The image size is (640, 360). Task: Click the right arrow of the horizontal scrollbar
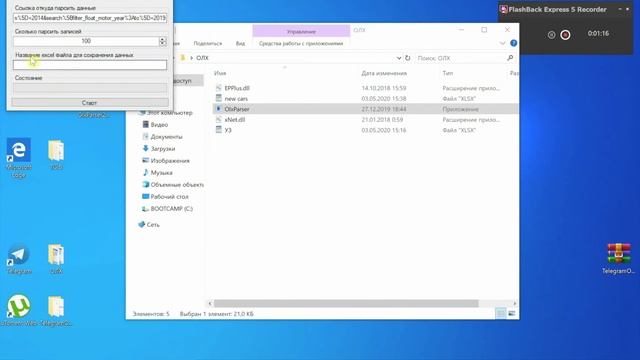[x=515, y=303]
